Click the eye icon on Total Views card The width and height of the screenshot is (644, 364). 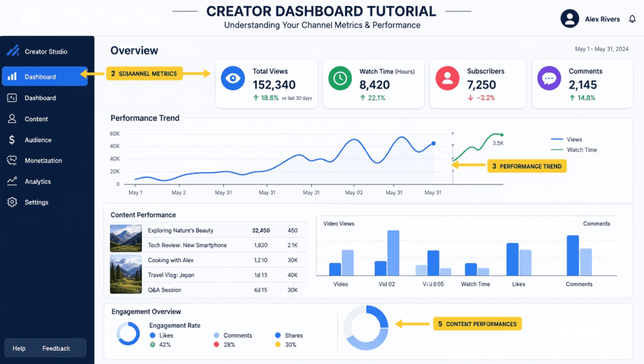[233, 78]
